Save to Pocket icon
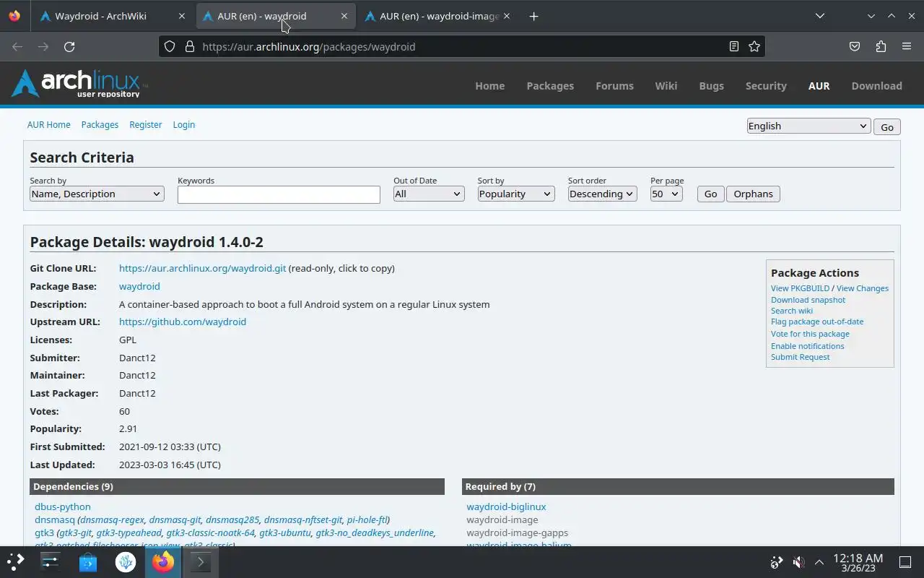924x578 pixels. click(x=855, y=46)
